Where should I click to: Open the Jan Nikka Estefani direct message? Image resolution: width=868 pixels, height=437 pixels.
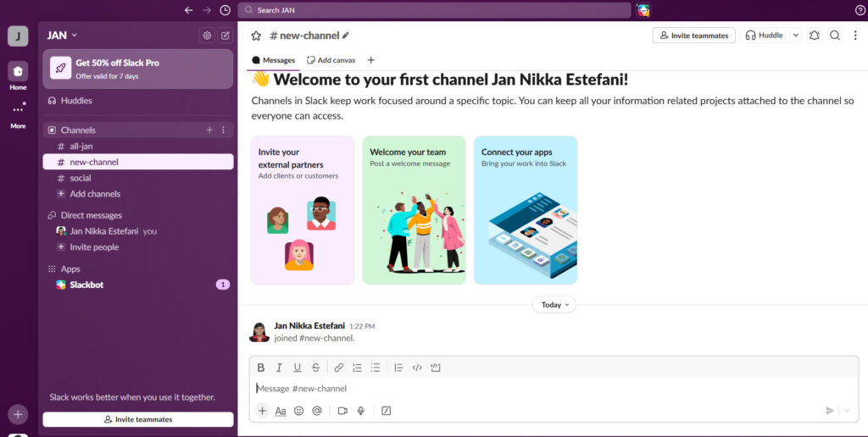(138, 231)
